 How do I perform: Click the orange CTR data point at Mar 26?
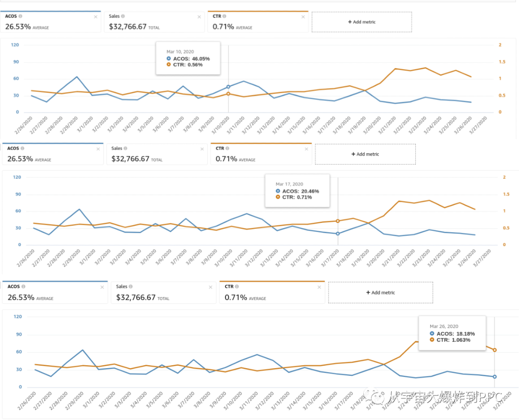(x=494, y=350)
